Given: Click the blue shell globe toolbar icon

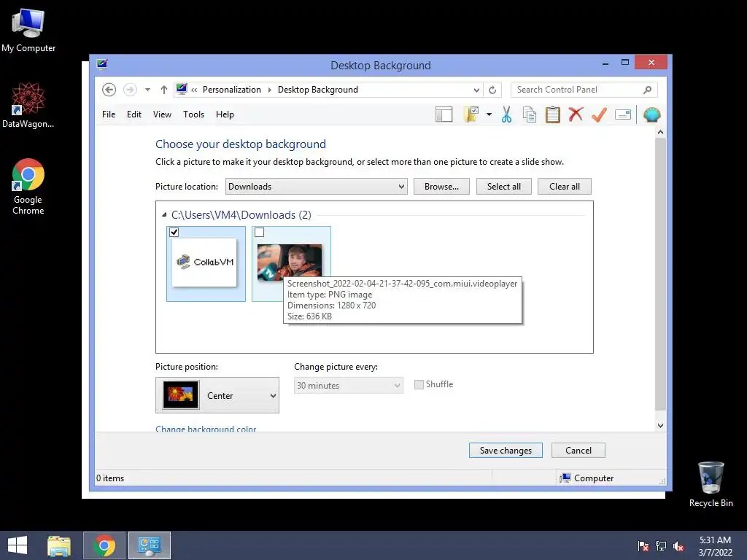Looking at the screenshot, I should [651, 114].
